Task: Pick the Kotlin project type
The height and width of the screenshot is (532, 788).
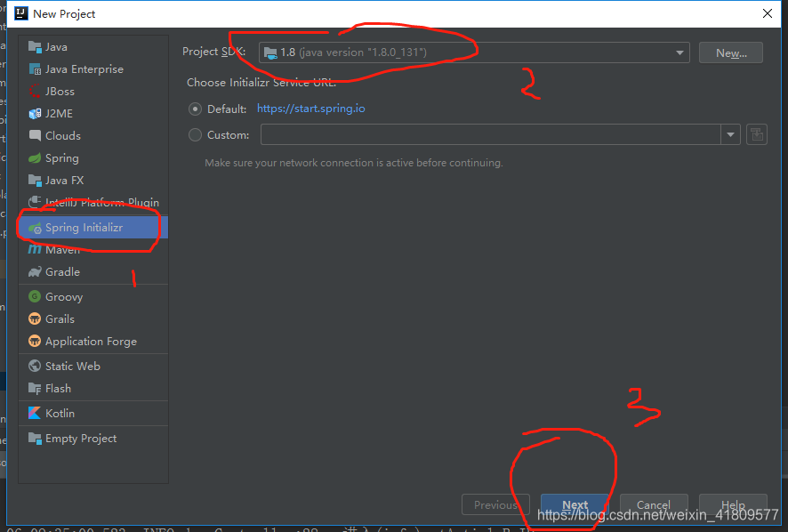Action: 93,414
